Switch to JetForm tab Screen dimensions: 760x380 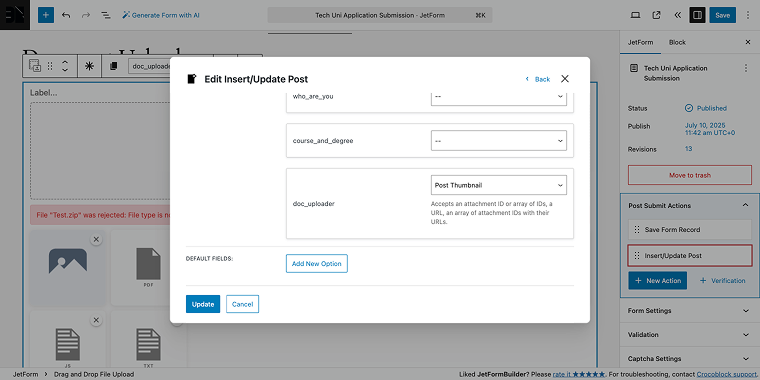coord(640,42)
